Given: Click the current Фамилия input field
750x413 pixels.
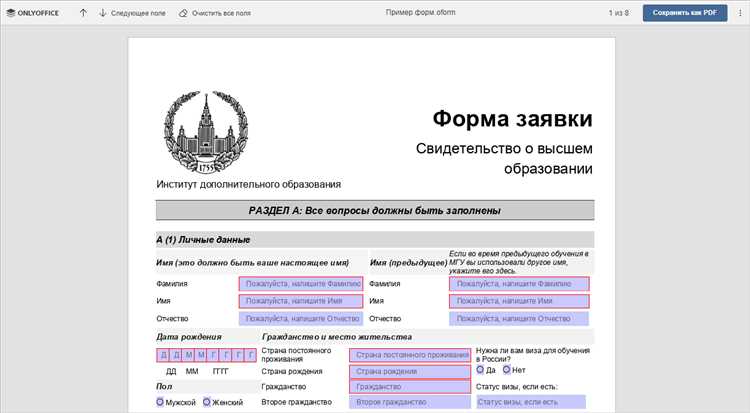Looking at the screenshot, I should 301,284.
